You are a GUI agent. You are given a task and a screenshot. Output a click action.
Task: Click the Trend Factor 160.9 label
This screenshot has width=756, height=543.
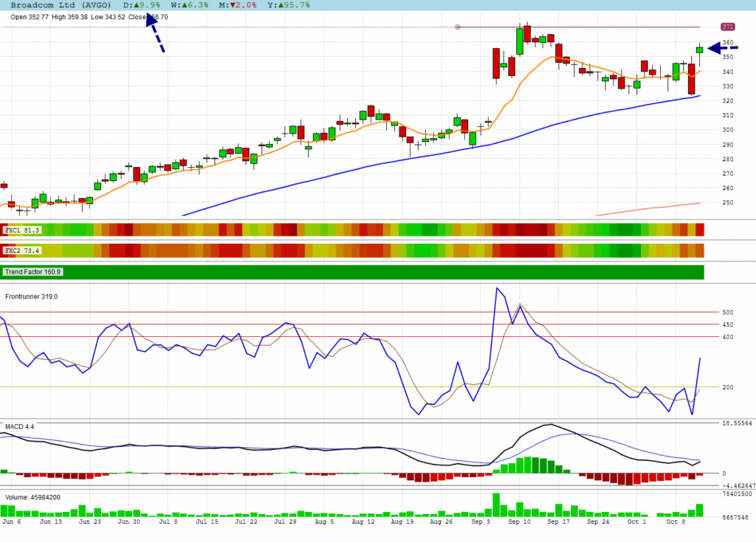click(33, 272)
